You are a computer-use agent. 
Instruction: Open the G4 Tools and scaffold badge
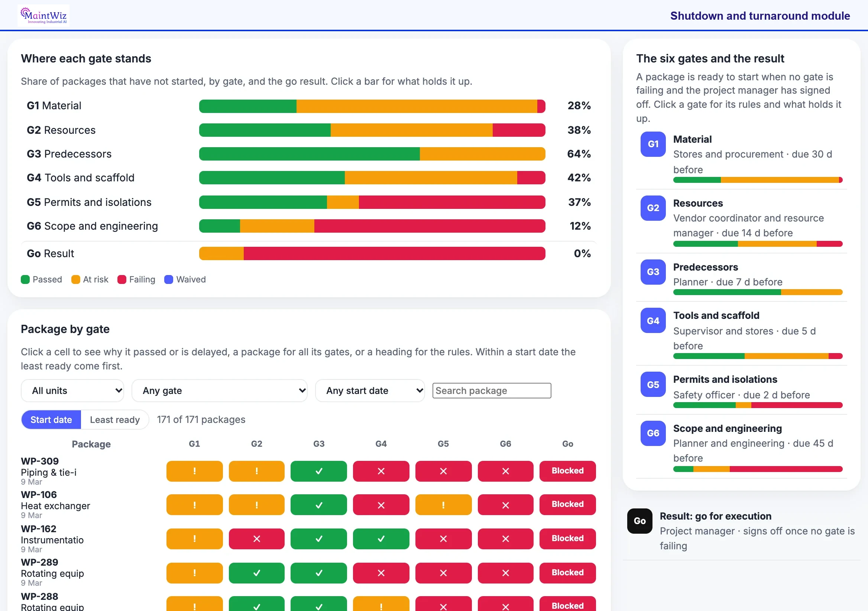(x=653, y=321)
